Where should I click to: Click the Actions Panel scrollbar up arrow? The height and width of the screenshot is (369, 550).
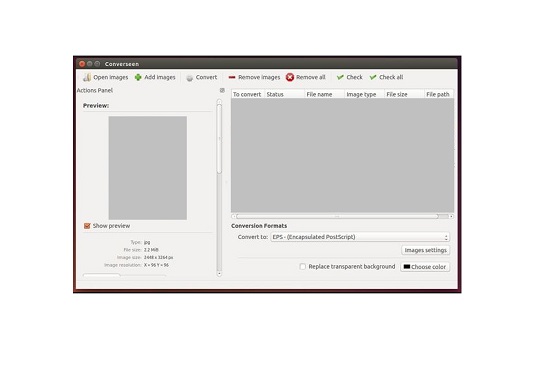coord(219,101)
